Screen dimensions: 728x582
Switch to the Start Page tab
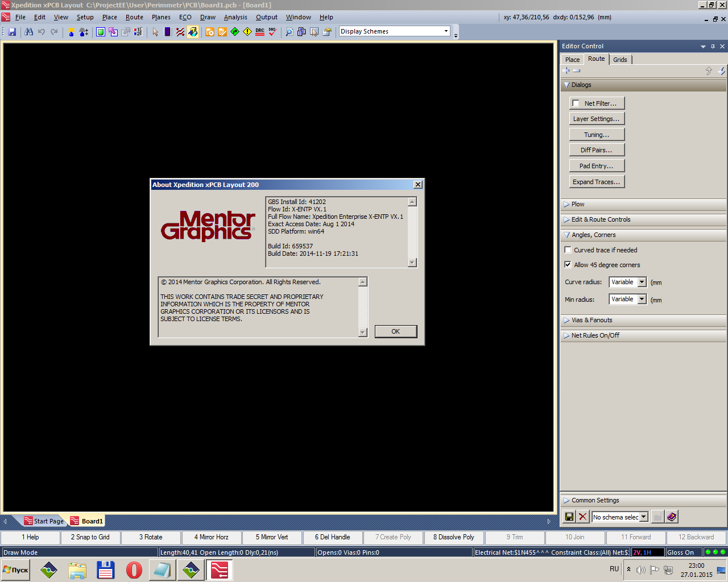pyautogui.click(x=45, y=521)
